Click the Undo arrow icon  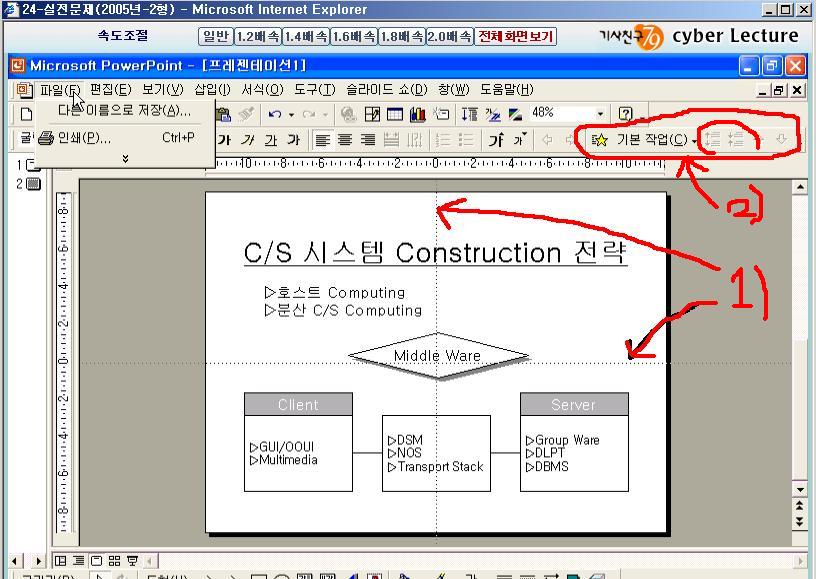(275, 114)
